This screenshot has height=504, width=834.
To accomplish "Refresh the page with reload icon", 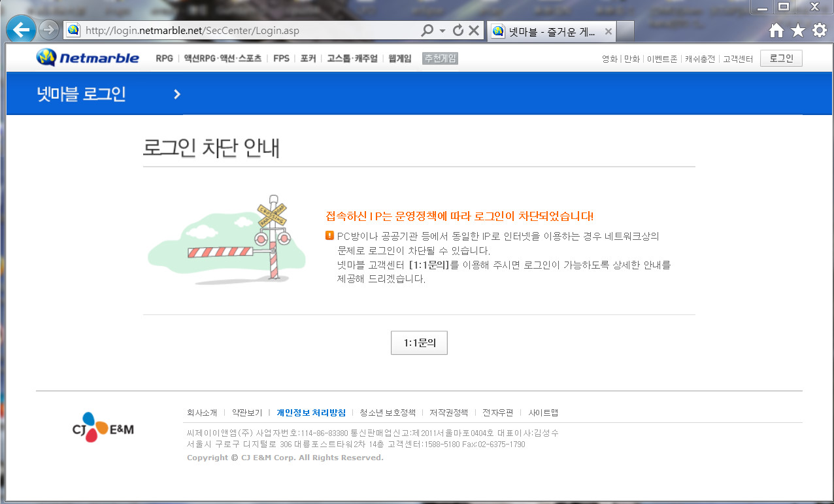I will point(458,30).
